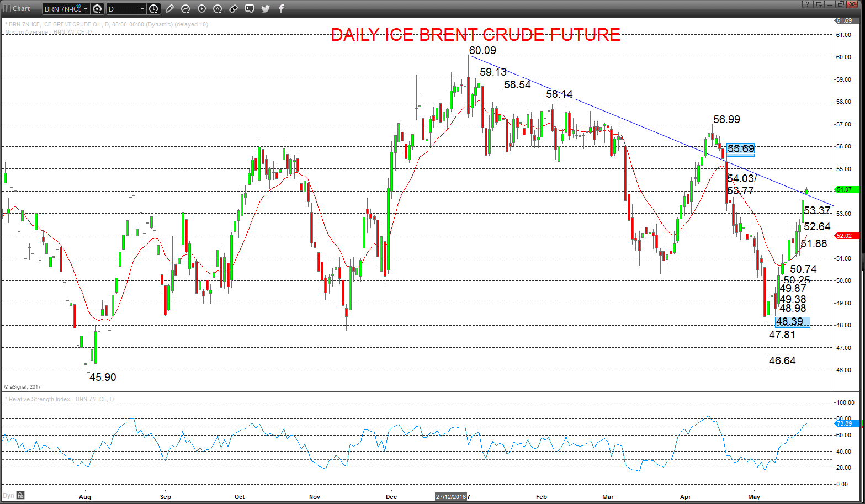Open help with the question mark button
The image size is (865, 504).
coord(808,4)
